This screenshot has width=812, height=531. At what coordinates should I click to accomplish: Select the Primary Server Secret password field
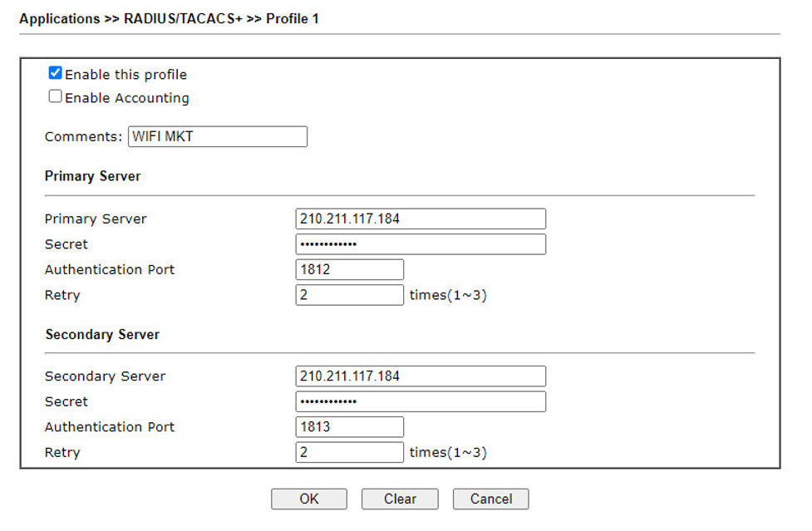(421, 244)
